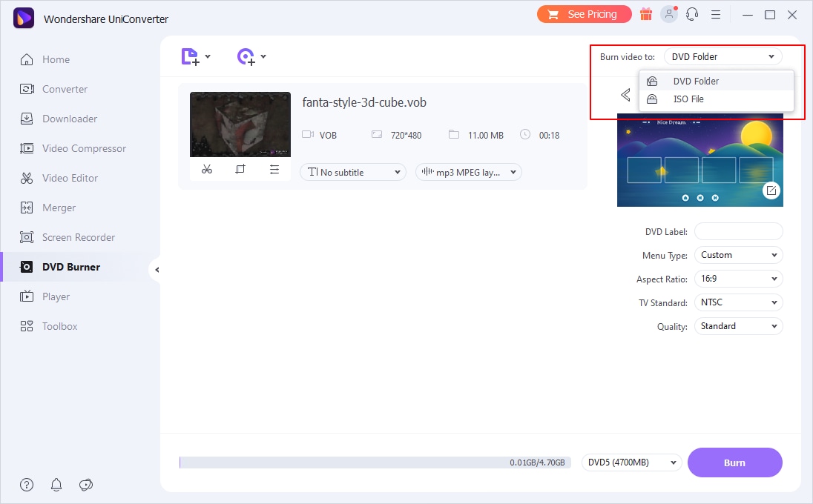Edit the DVD menu template
Image resolution: width=813 pixels, height=504 pixels.
click(771, 190)
